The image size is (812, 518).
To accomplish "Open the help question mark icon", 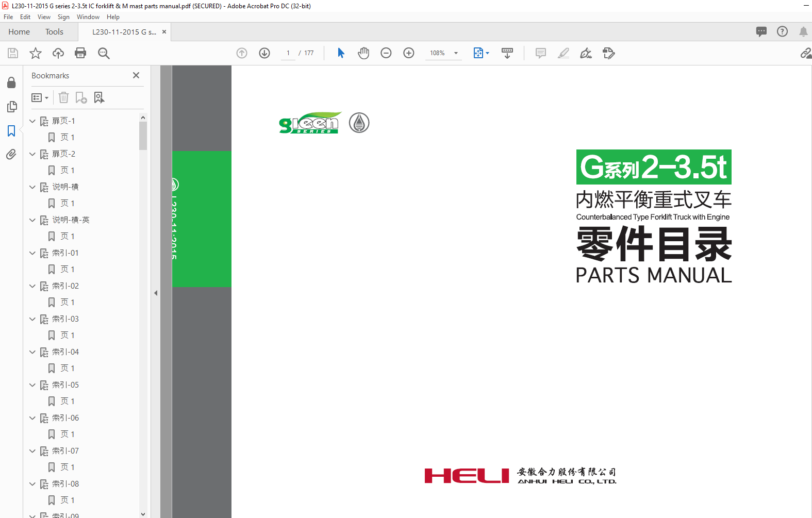I will tap(783, 31).
